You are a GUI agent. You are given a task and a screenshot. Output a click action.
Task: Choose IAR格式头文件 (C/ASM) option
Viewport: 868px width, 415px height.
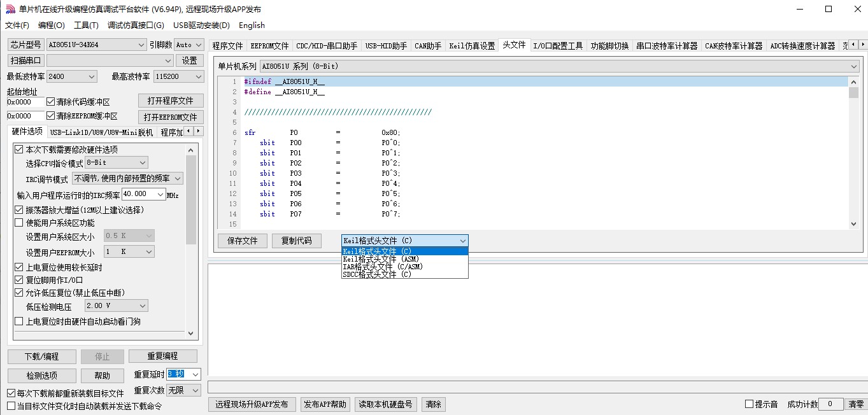382,267
